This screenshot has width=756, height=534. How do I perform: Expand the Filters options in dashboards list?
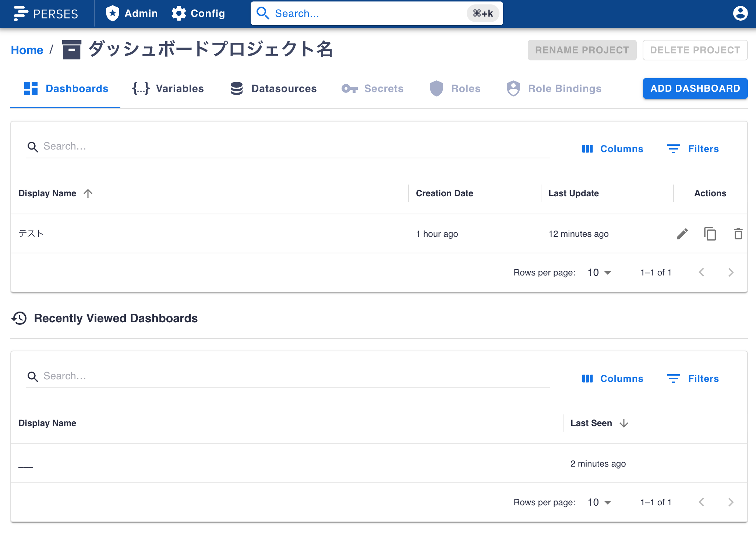[693, 149]
